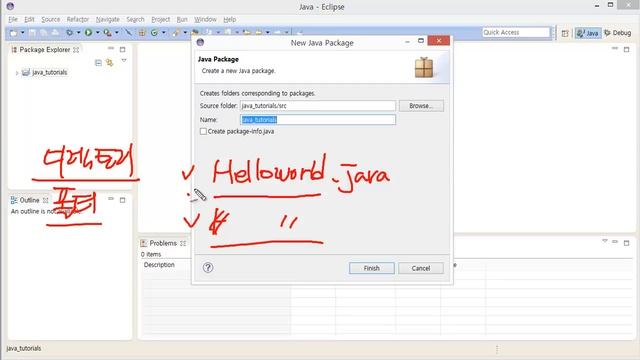Open the Project menu
Image resolution: width=640 pixels, height=360 pixels.
[x=160, y=19]
